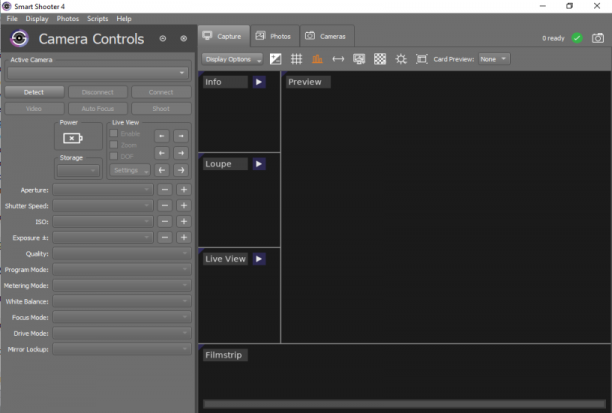The width and height of the screenshot is (612, 413).
Task: Open the Card Preview None dropdown
Action: click(494, 59)
